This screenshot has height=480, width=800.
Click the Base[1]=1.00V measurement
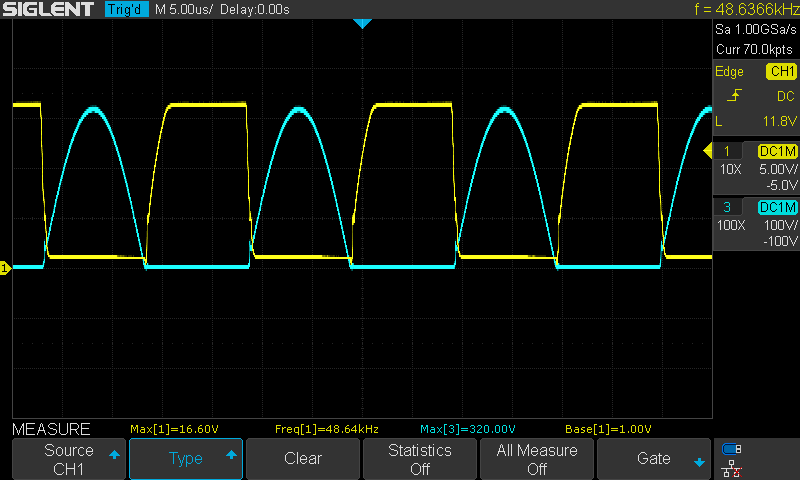coord(608,429)
